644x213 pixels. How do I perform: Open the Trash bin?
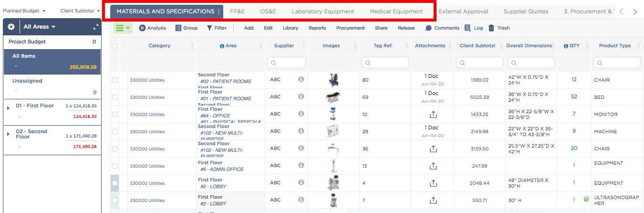(499, 28)
